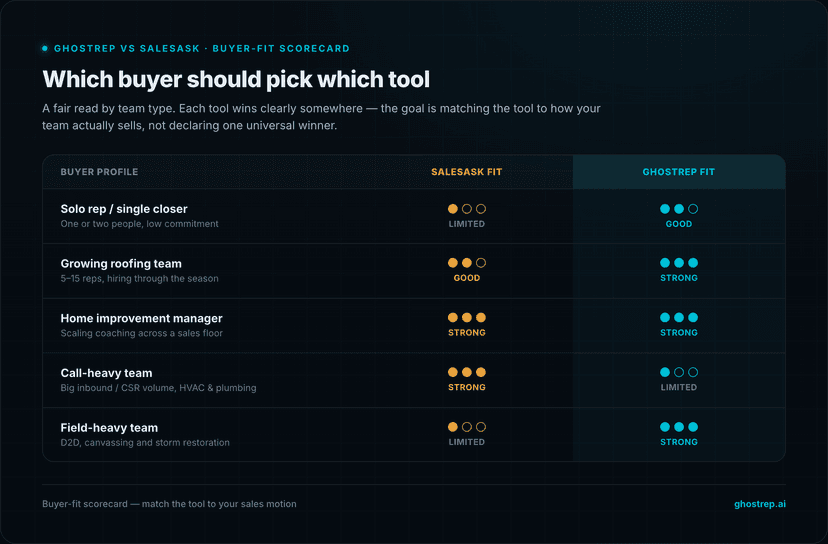
Task: Select the 'Solo rep / single closer' row title
Action: click(124, 209)
